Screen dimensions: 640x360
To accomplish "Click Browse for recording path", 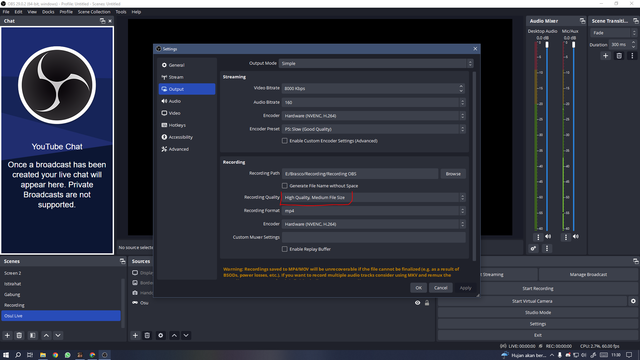I will click(453, 174).
